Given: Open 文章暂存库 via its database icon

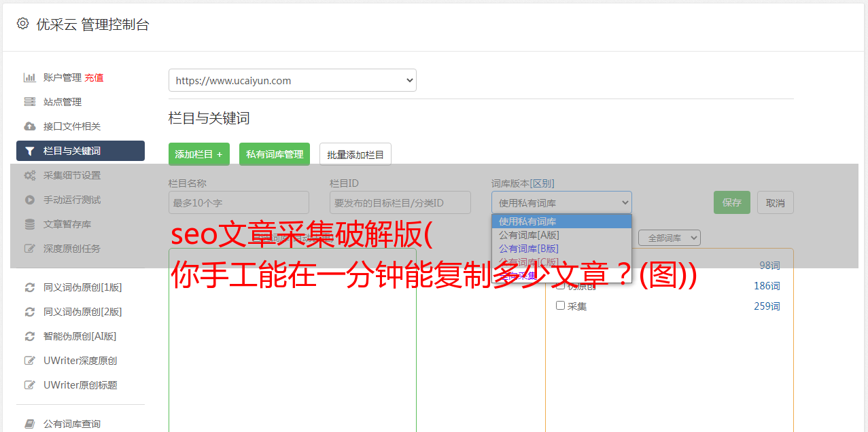Looking at the screenshot, I should [x=30, y=224].
